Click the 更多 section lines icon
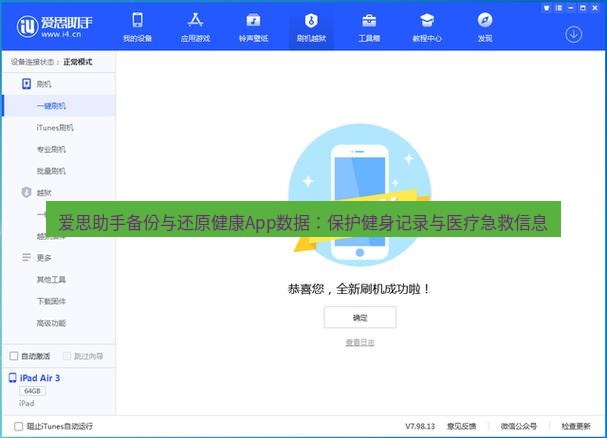 [26, 257]
